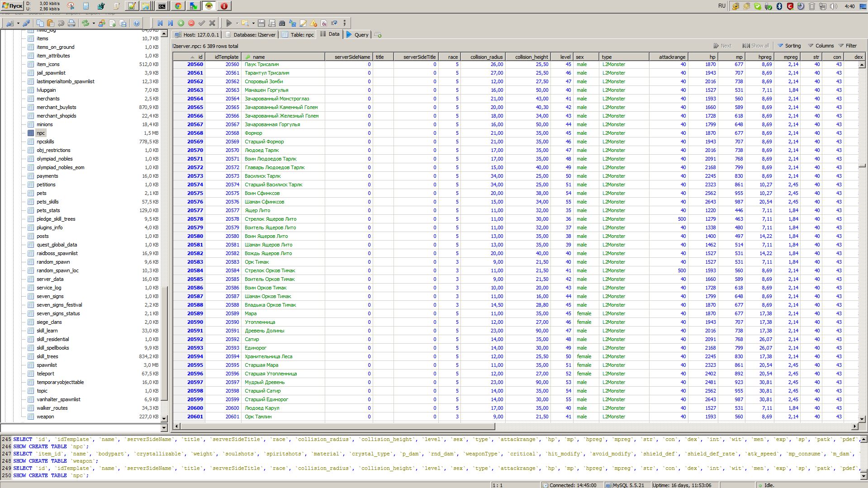Click the Find binoculars icon
This screenshot has width=868, height=488.
pos(282,23)
